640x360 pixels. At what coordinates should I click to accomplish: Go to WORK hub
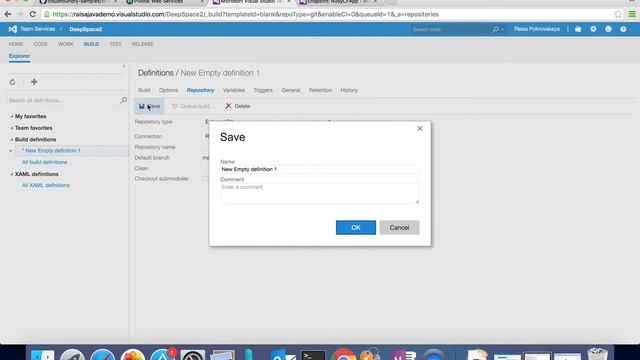tap(66, 44)
